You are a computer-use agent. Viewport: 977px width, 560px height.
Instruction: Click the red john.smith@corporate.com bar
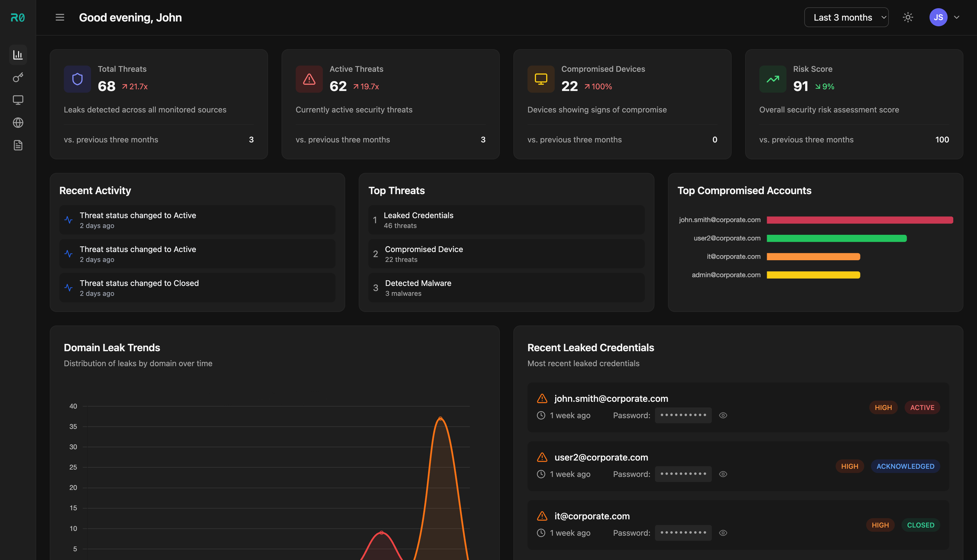860,220
